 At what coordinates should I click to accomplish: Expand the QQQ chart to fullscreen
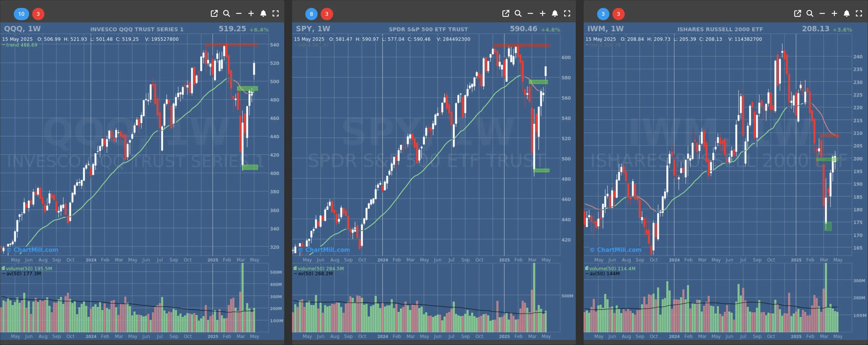point(276,14)
